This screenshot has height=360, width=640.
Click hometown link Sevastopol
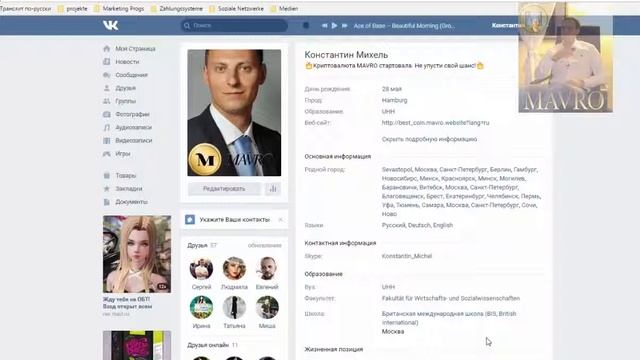(x=397, y=169)
